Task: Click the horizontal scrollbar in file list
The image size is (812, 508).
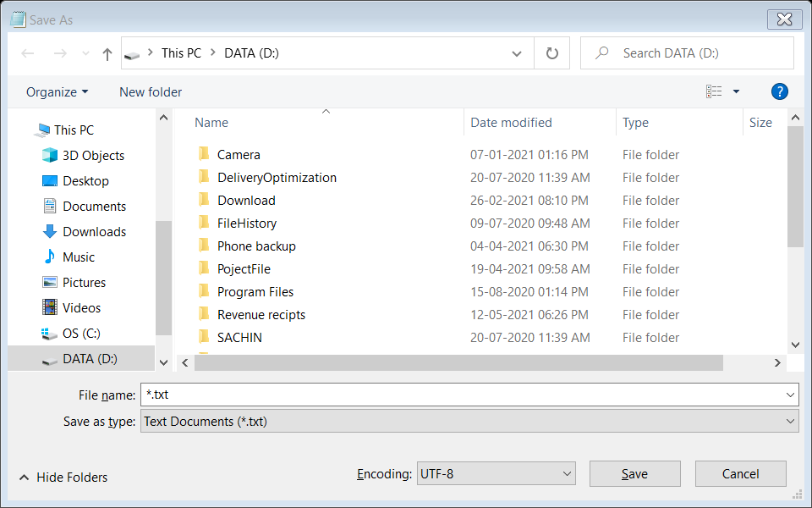Action: (x=458, y=362)
